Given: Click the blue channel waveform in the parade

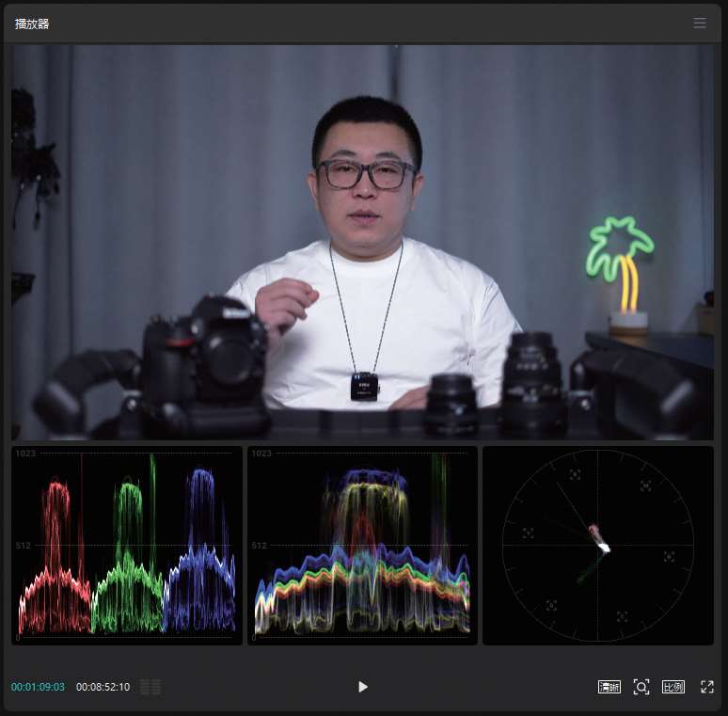Looking at the screenshot, I should (x=200, y=565).
